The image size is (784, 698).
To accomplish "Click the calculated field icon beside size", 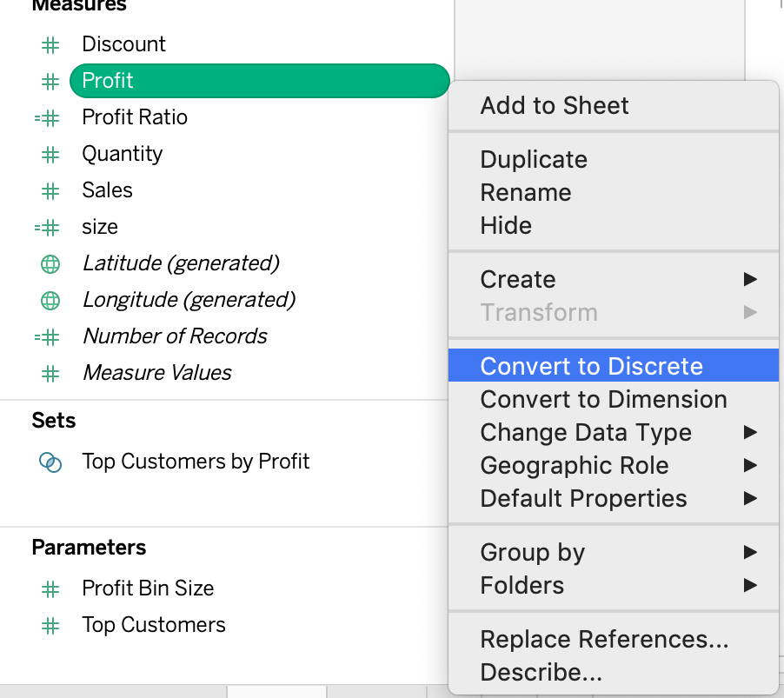I will tap(47, 228).
